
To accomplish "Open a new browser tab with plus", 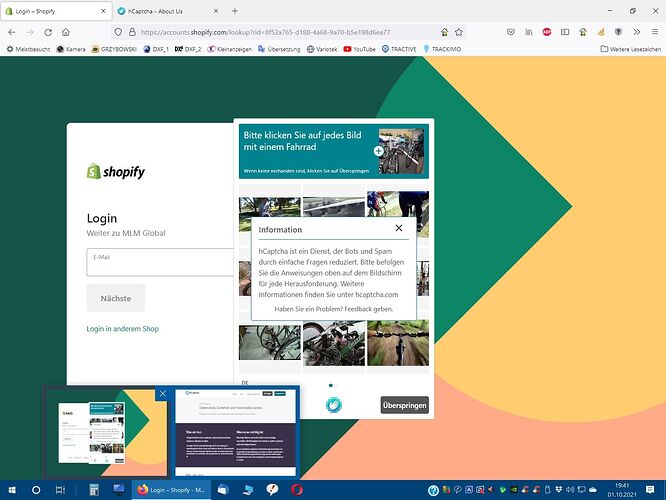I will 235,11.
